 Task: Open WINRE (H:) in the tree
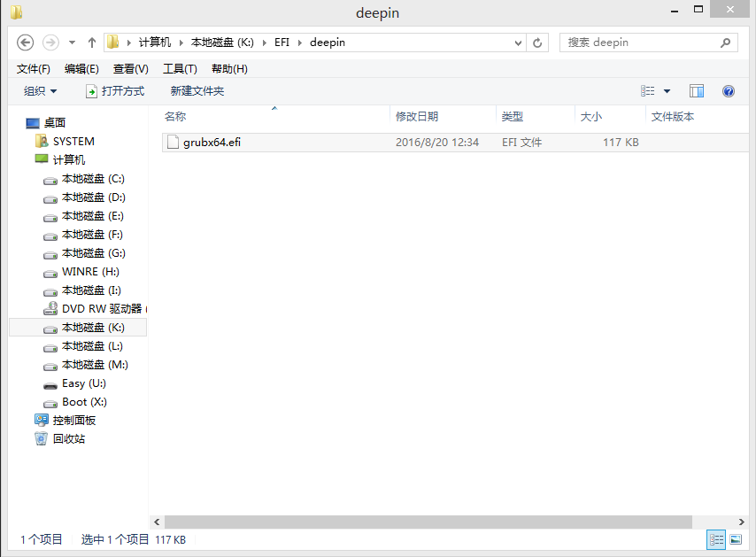coord(81,272)
